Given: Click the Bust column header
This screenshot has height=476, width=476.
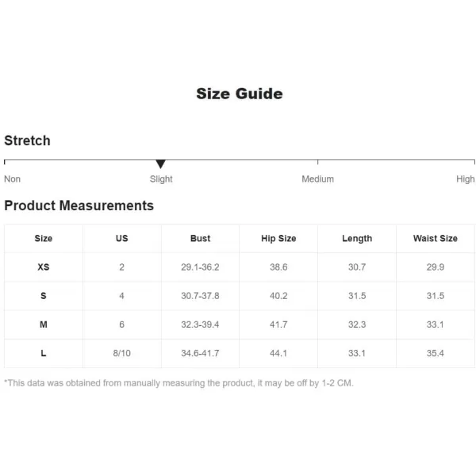Looking at the screenshot, I should click(200, 238).
